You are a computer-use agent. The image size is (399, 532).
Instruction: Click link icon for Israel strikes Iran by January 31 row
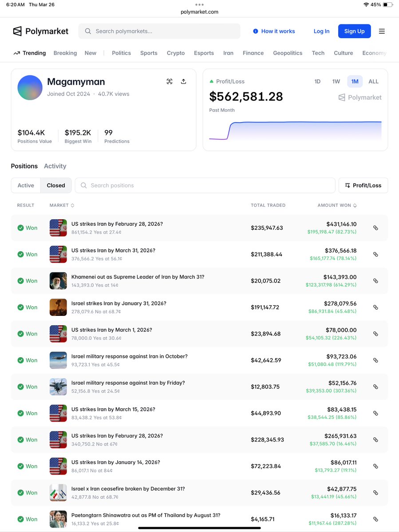375,307
